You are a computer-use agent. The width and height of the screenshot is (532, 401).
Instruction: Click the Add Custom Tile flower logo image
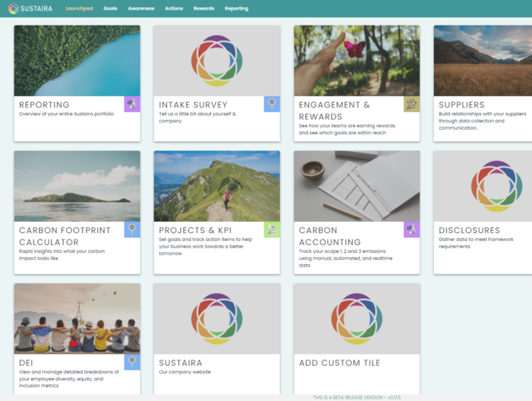coord(357,318)
